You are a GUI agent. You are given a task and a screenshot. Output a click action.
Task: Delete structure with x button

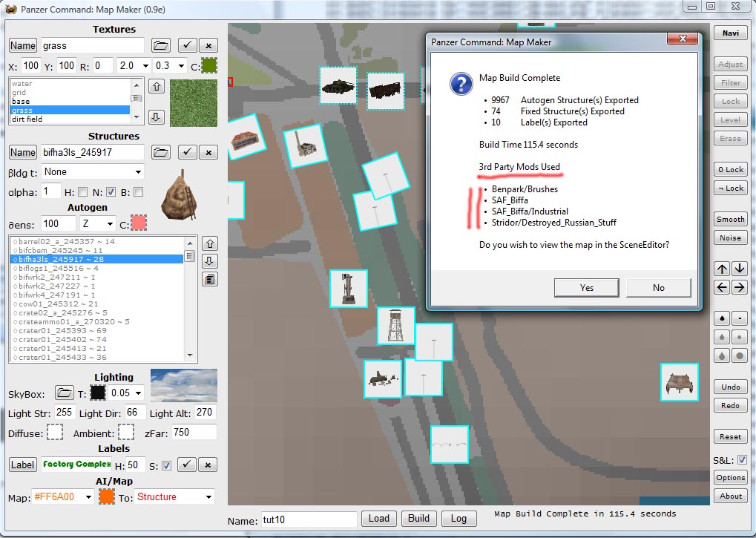(x=208, y=152)
